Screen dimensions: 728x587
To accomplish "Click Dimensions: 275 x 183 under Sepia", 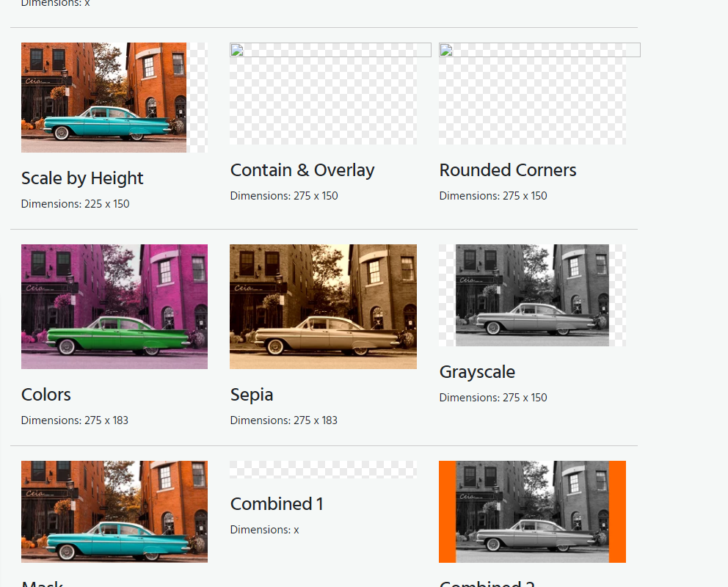I will point(284,420).
